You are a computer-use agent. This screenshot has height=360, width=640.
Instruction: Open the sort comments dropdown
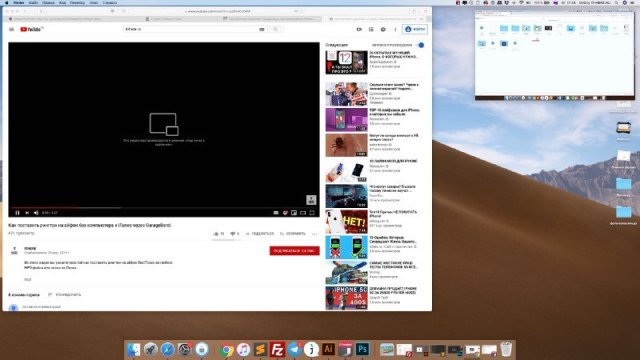(x=64, y=294)
